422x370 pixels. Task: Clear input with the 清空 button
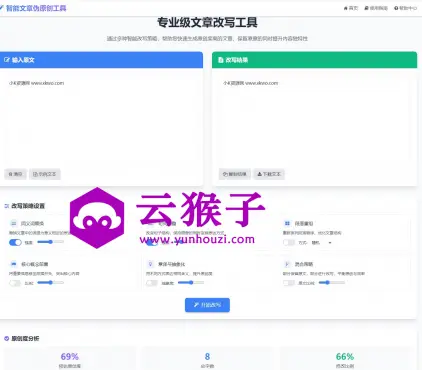[x=15, y=174]
